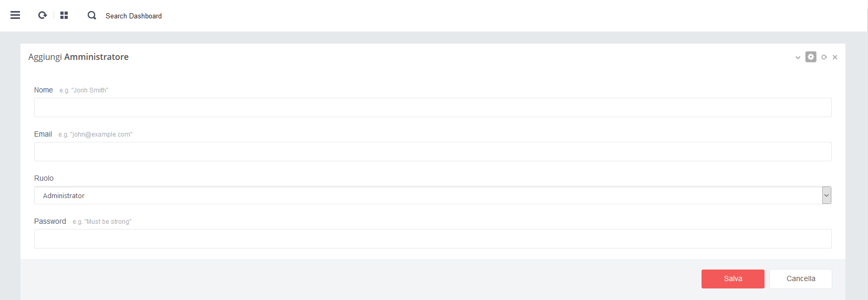Click the Password field label
This screenshot has width=868, height=300.
(x=50, y=221)
